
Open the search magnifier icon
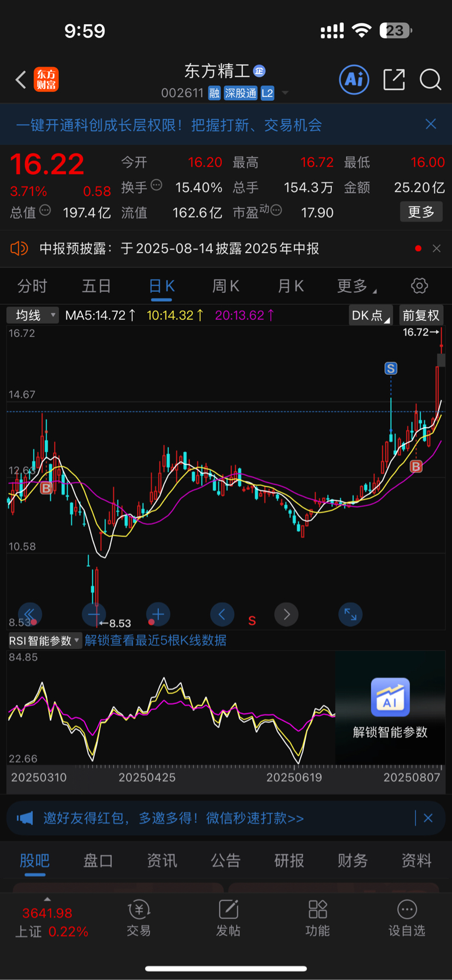[x=430, y=79]
